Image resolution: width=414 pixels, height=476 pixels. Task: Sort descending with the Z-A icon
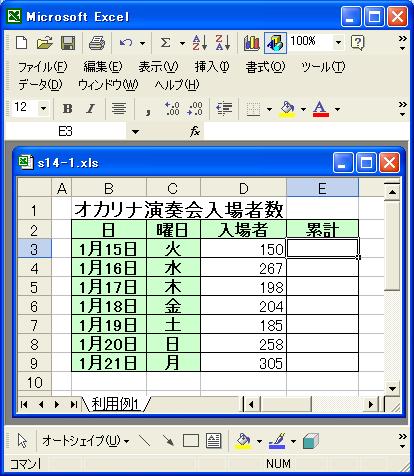(x=223, y=43)
